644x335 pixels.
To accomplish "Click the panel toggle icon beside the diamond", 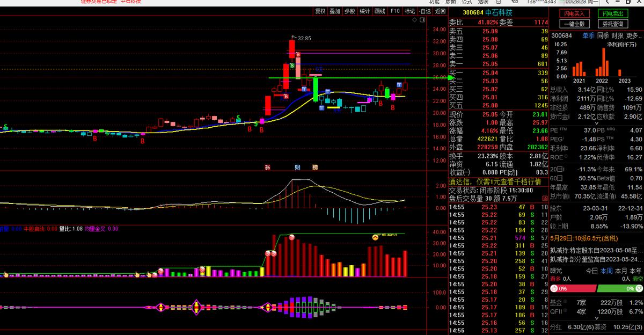I will tap(422, 19).
